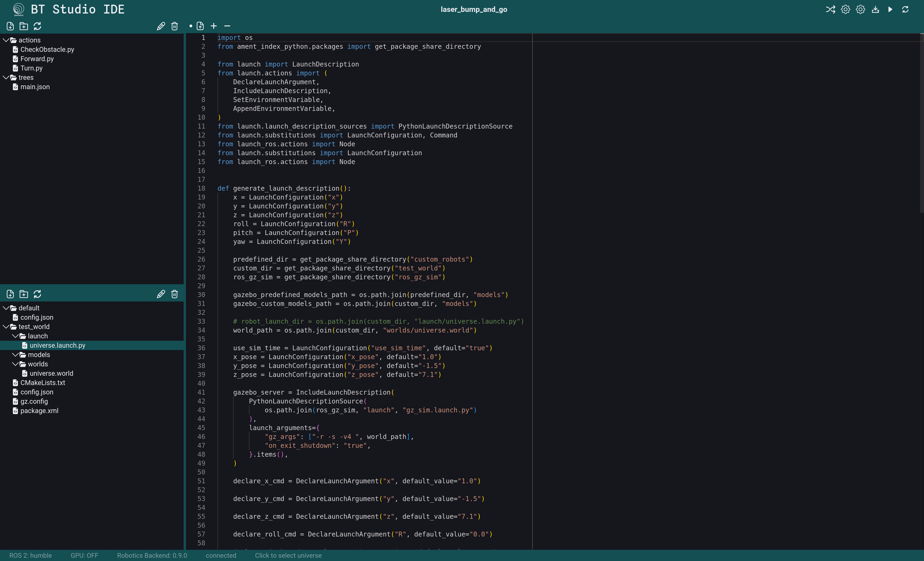The height and width of the screenshot is (561, 924).
Task: Open the settings gear beside the download icon
Action: [x=860, y=9]
